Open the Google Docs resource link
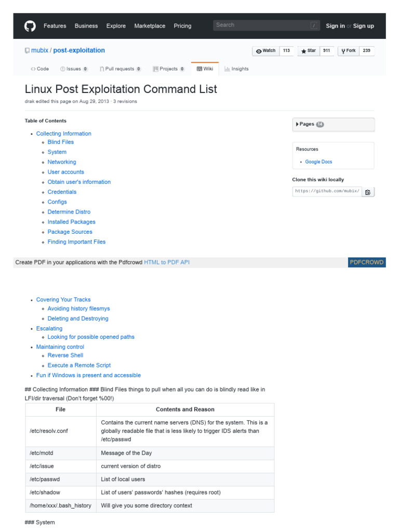This screenshot has width=399, height=532. (318, 162)
